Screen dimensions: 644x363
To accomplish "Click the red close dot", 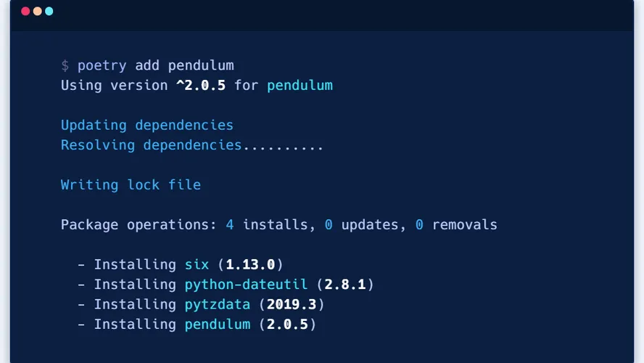I will click(x=25, y=12).
